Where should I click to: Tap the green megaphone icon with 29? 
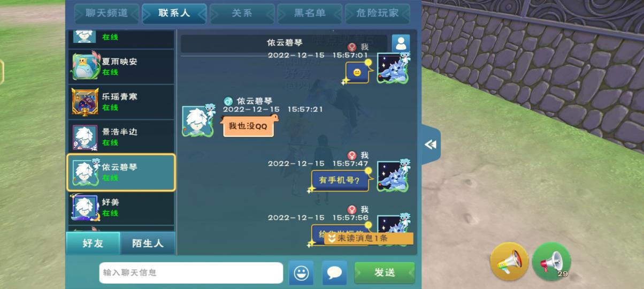click(551, 261)
